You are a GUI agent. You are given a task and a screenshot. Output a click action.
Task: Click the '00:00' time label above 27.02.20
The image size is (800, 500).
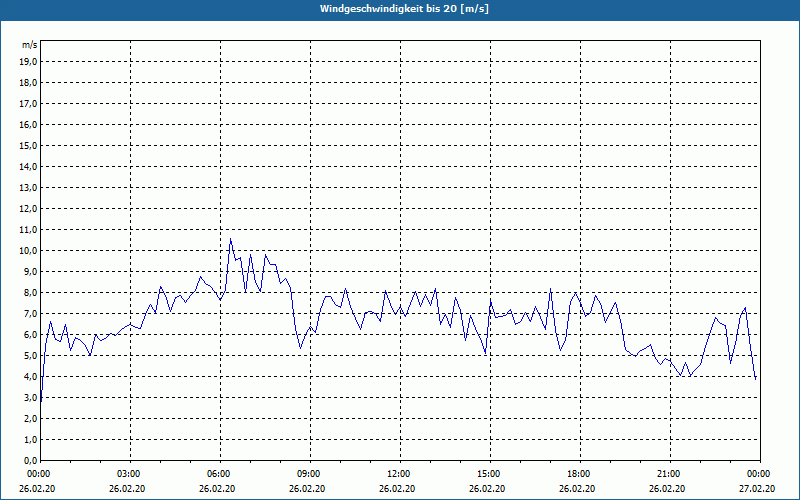click(x=758, y=474)
